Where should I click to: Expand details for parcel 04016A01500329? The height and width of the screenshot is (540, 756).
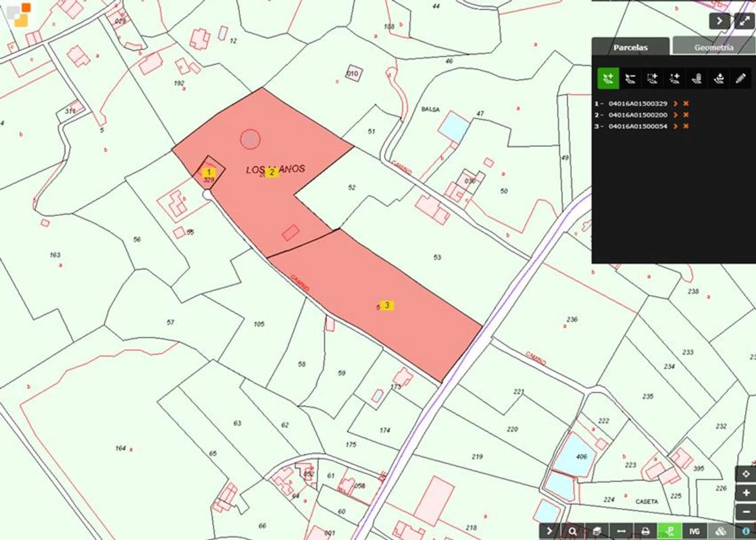(675, 104)
